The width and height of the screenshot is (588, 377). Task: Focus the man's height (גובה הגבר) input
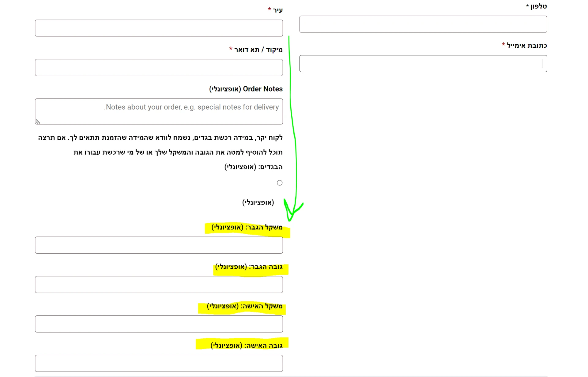(159, 285)
